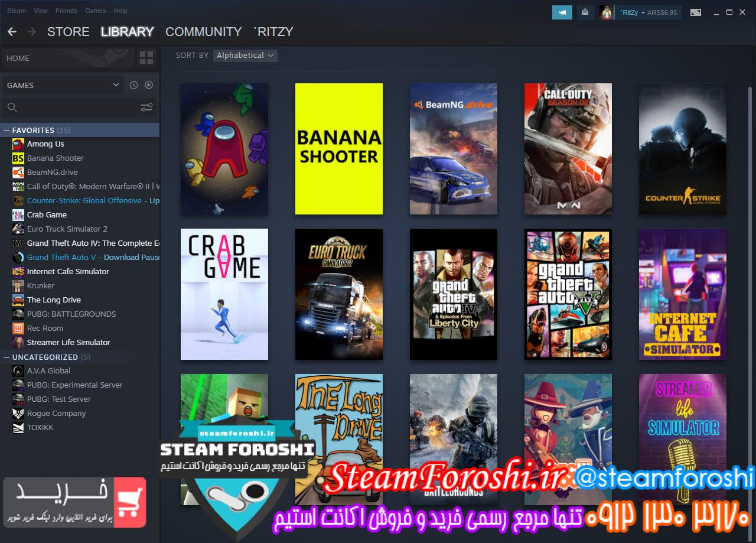Open the Friends menu
This screenshot has height=543, width=756.
coord(66,11)
